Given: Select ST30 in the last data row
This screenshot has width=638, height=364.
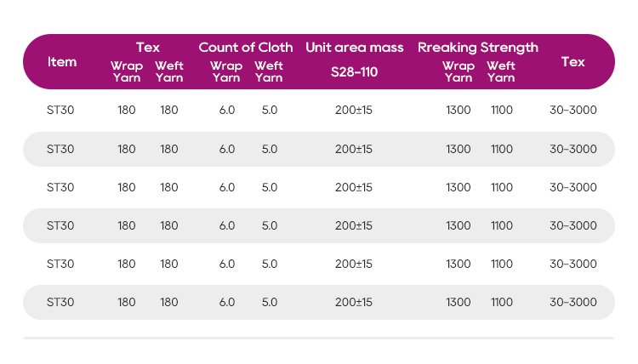Looking at the screenshot, I should (x=60, y=302).
